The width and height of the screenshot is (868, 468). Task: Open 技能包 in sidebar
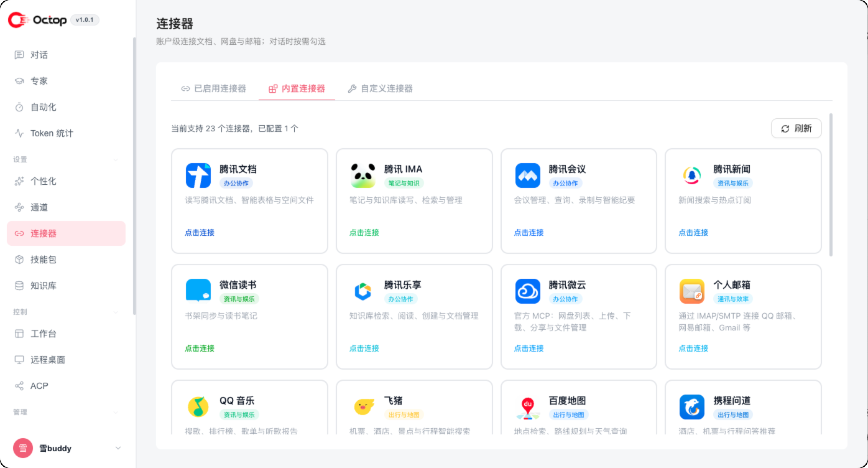pos(66,260)
